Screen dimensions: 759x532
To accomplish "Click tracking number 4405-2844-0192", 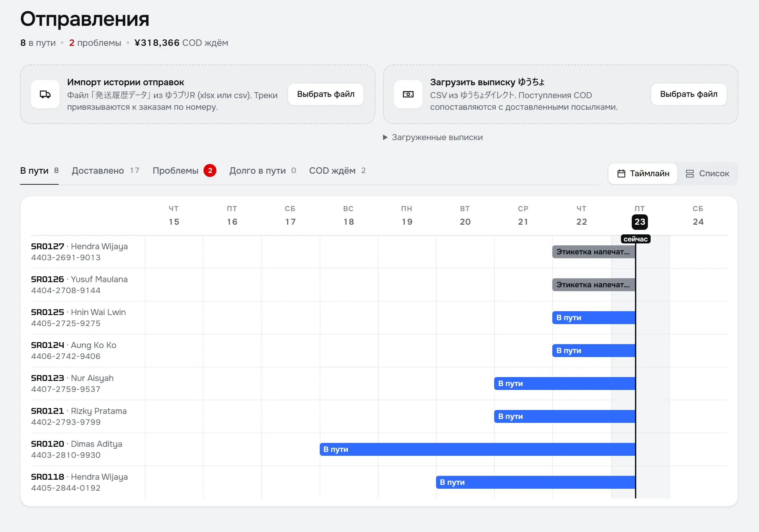I will [66, 488].
